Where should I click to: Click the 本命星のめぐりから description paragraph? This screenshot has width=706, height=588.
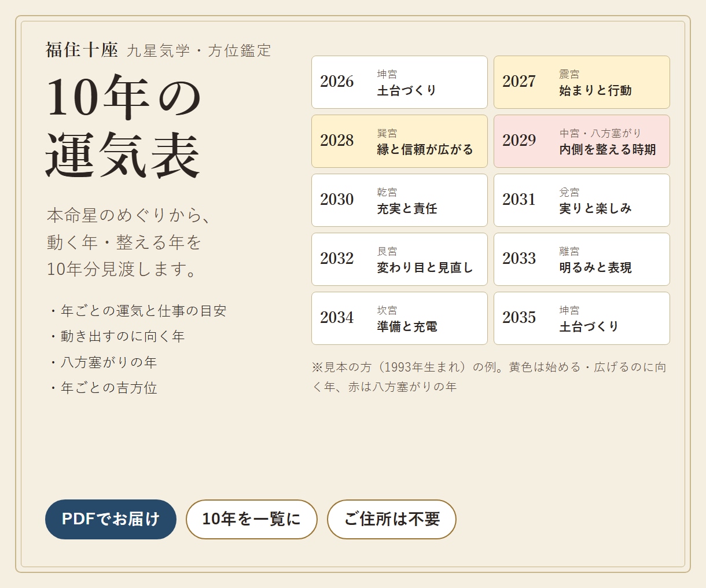(129, 242)
